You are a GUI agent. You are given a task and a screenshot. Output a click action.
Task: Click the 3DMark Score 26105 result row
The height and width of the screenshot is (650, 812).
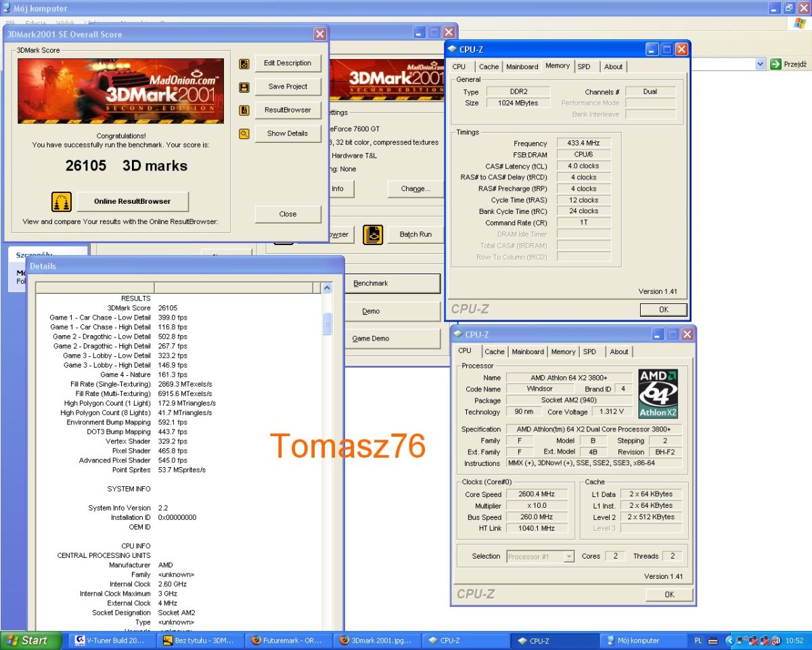tap(179, 308)
